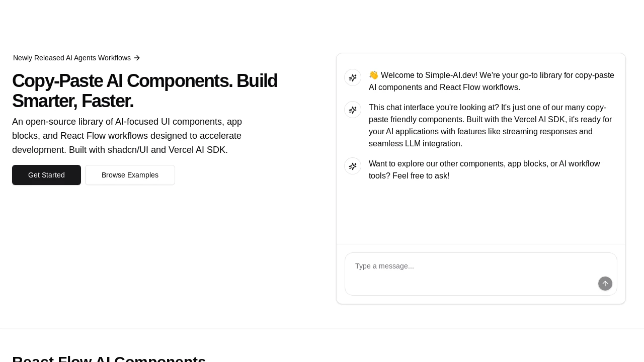Click the 'React Flow AI Components' section heading
Viewport: 644px width, 362px height.
point(109,358)
